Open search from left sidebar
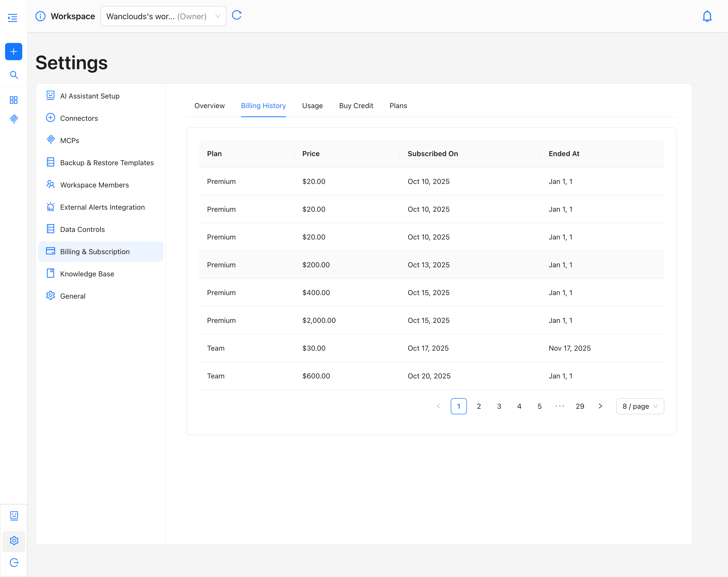The image size is (728, 577). click(x=13, y=75)
